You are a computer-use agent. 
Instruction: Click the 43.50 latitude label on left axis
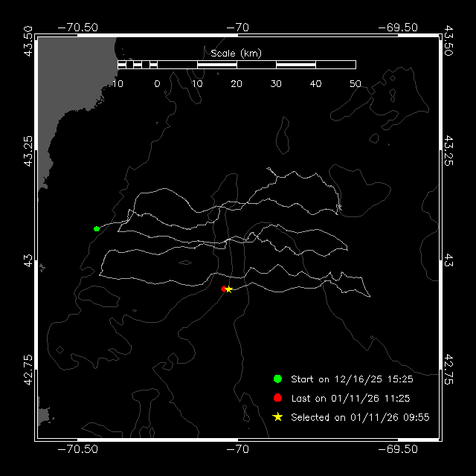coord(28,40)
